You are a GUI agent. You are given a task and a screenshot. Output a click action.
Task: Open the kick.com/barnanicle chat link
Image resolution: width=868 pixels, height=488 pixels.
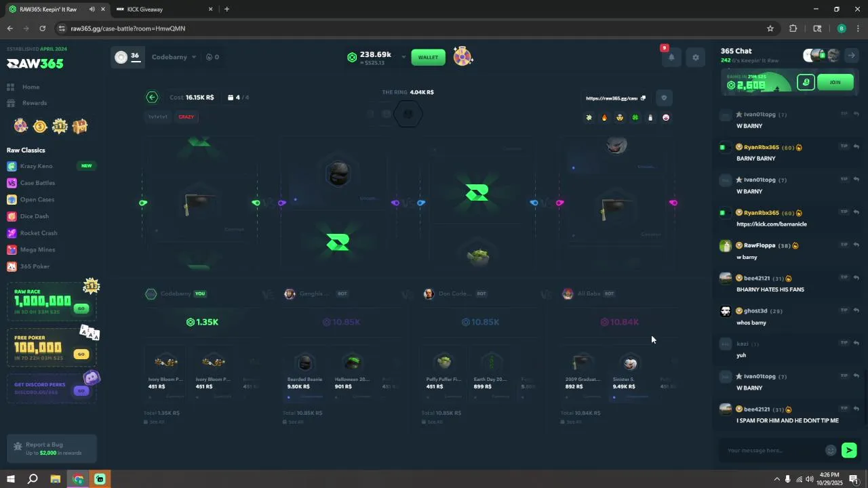(772, 224)
